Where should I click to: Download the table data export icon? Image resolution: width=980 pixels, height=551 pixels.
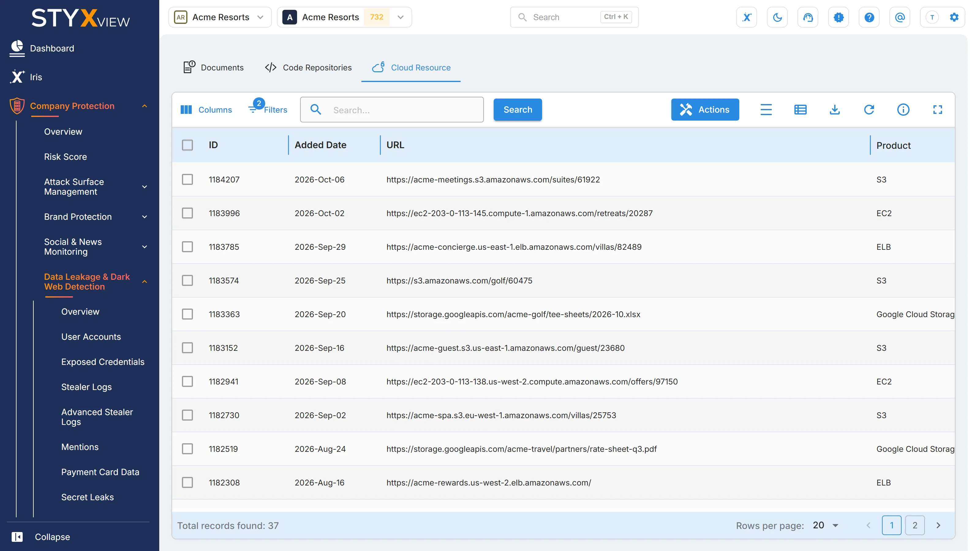(835, 110)
